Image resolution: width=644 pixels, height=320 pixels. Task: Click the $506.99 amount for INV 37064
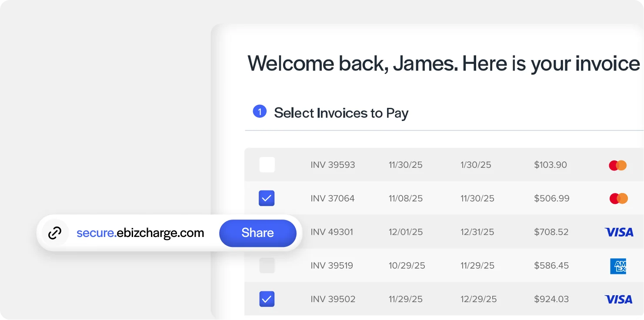tap(552, 199)
